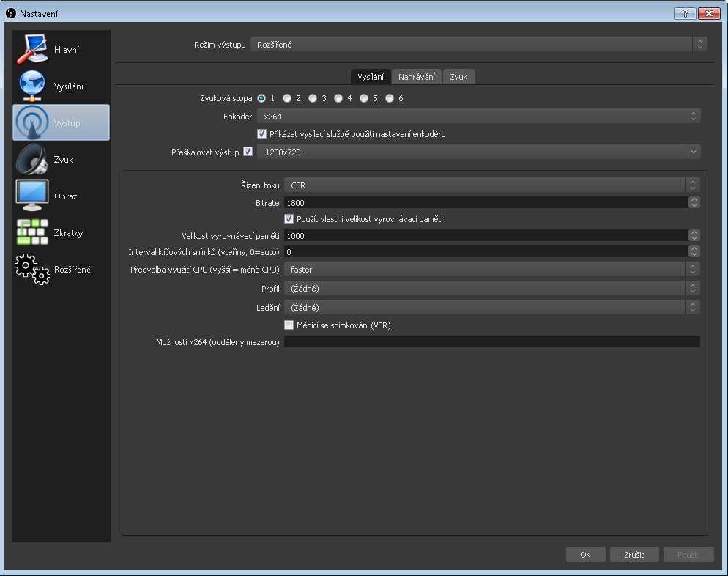Select audio track 3 radio button
Screen dimensions: 728x576
pyautogui.click(x=313, y=98)
